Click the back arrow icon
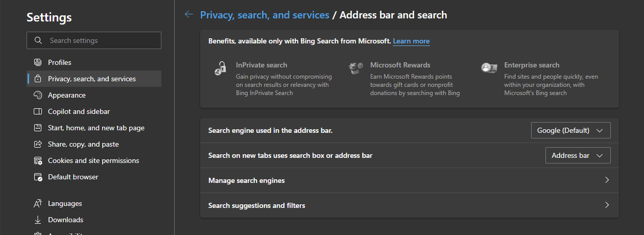The height and width of the screenshot is (235, 644). [189, 15]
